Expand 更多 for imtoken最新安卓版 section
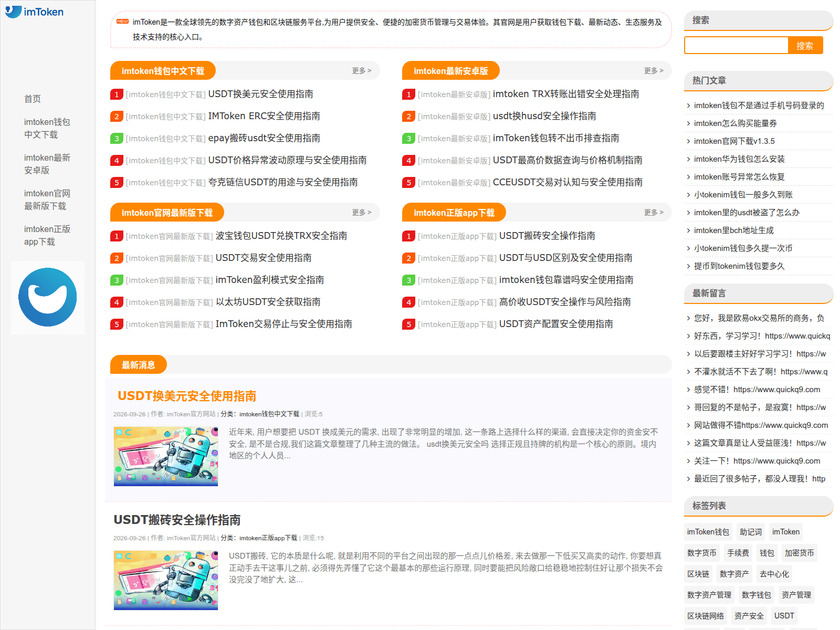 pyautogui.click(x=654, y=71)
